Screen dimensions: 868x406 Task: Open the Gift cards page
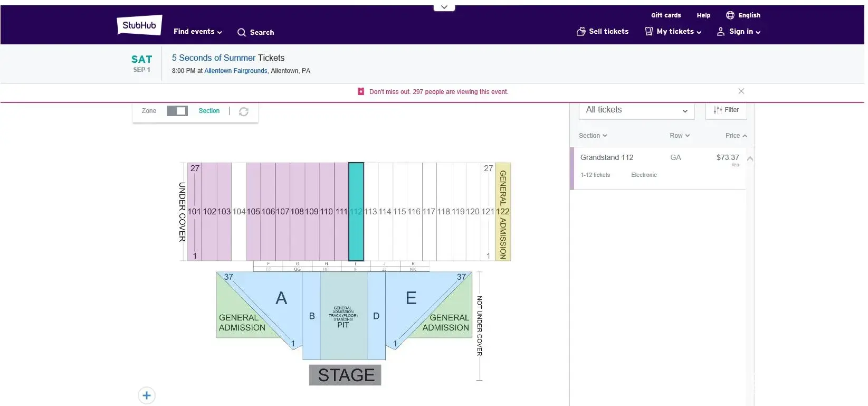click(665, 15)
